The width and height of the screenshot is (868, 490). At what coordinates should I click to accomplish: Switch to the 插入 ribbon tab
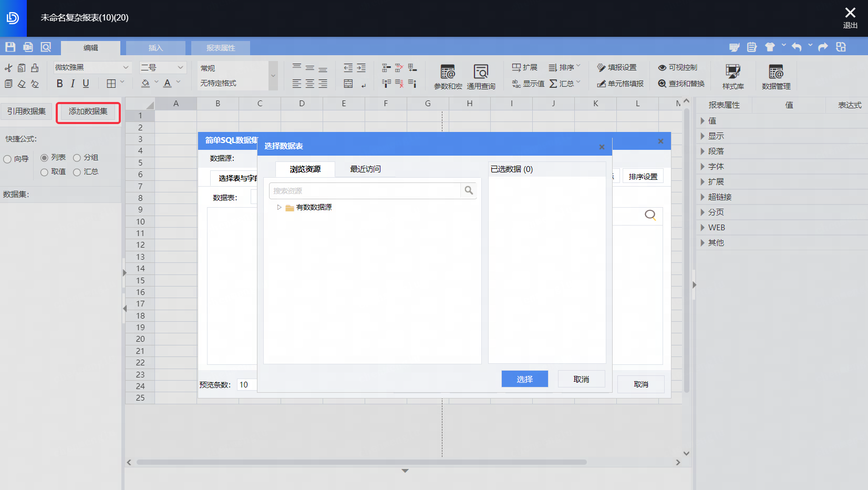(x=156, y=48)
